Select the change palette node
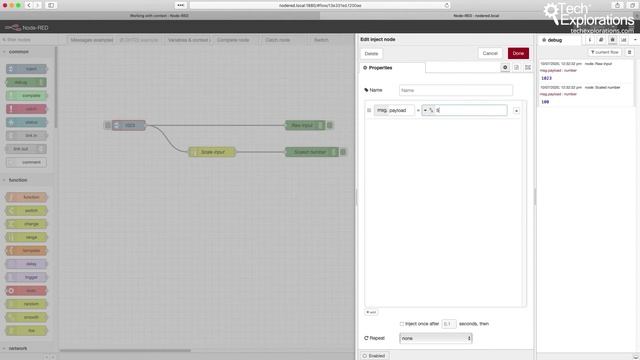Screen dimensions: 640x360 [x=27, y=224]
